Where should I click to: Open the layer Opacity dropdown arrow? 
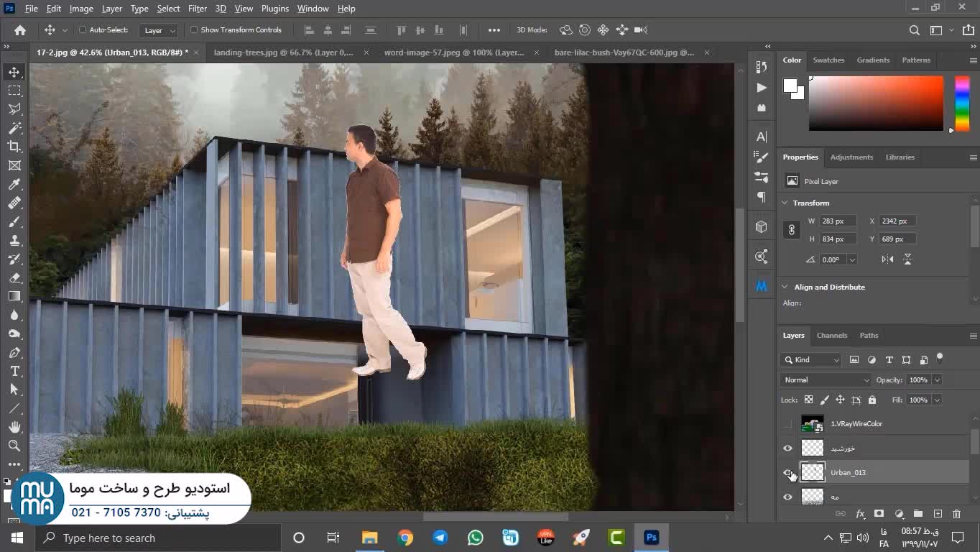coord(937,379)
